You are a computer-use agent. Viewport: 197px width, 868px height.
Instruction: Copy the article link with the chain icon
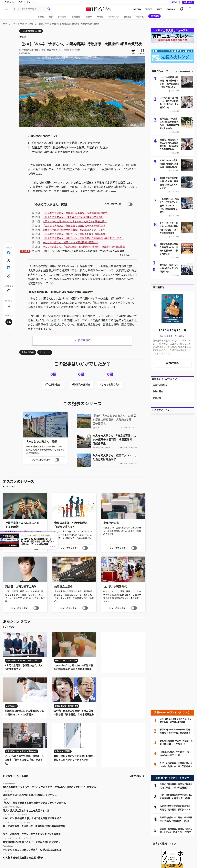9,276
